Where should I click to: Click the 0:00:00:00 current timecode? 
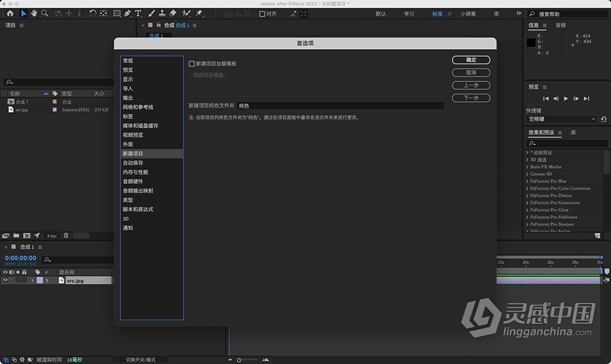point(20,258)
